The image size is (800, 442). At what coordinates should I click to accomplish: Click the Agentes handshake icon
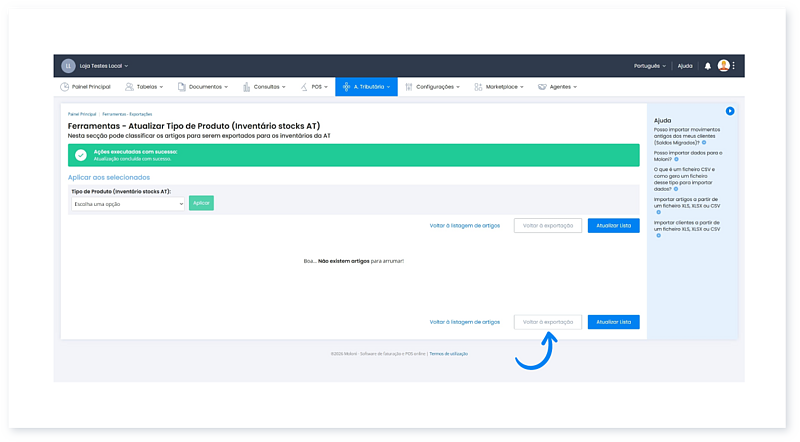tap(542, 87)
